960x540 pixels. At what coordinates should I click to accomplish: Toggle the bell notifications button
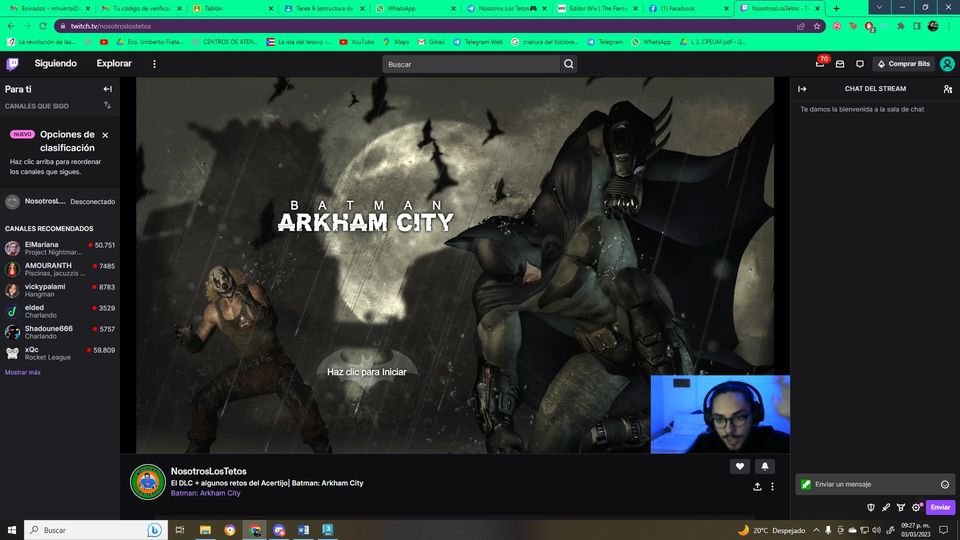pyautogui.click(x=765, y=467)
